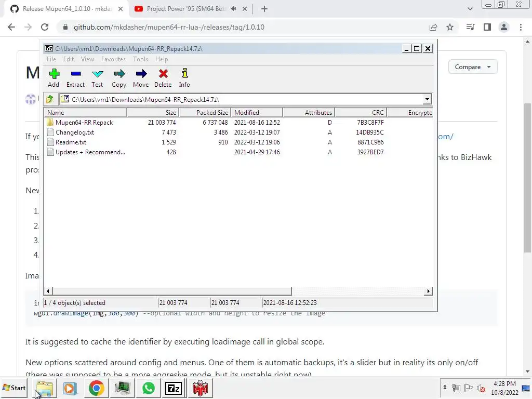Click the Add toolbar icon in 7-Zip
The width and height of the screenshot is (532, 399).
[54, 78]
